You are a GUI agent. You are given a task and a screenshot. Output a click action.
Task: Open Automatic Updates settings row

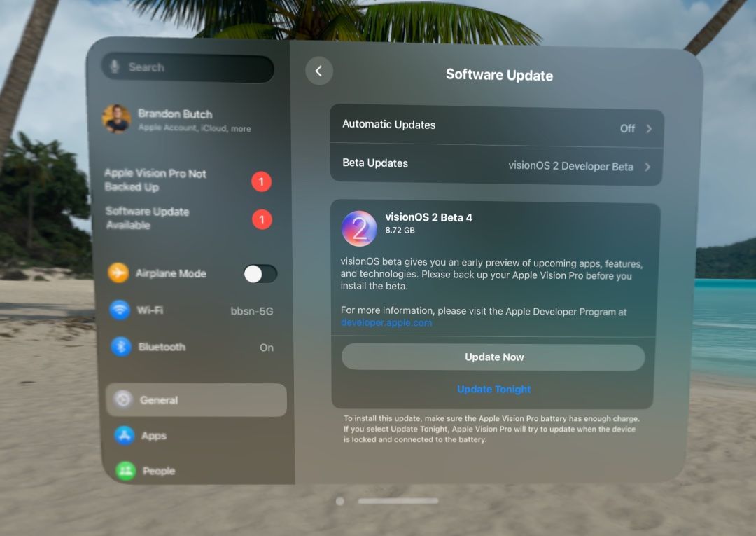click(496, 126)
